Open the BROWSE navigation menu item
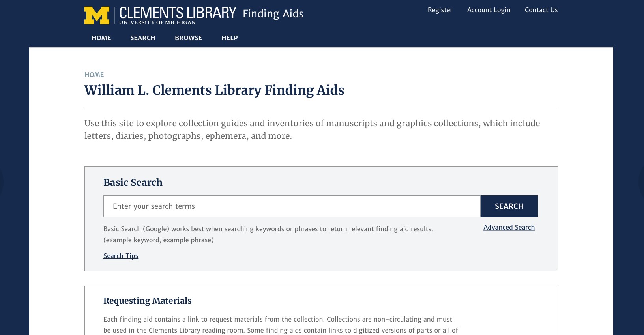644x335 pixels. coord(188,38)
